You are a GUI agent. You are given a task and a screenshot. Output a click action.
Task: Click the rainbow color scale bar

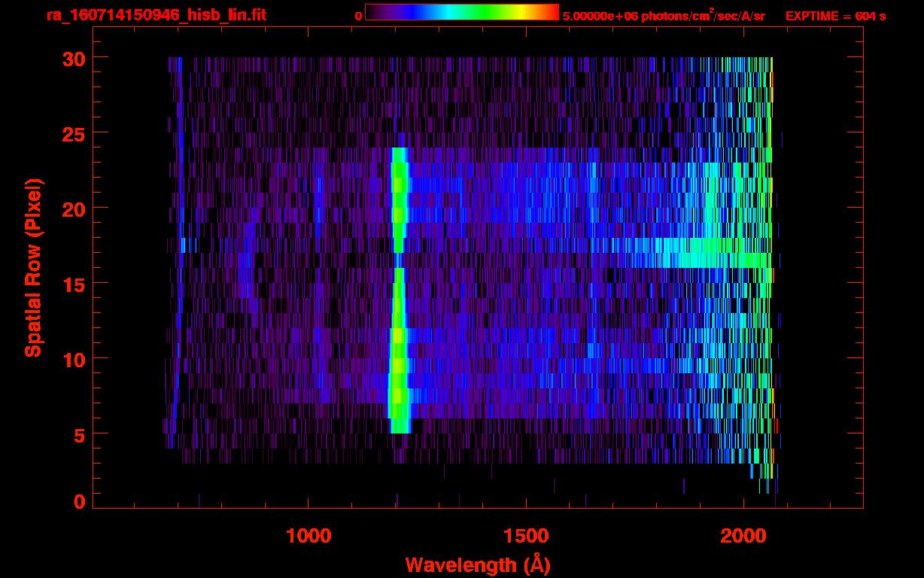461,13
